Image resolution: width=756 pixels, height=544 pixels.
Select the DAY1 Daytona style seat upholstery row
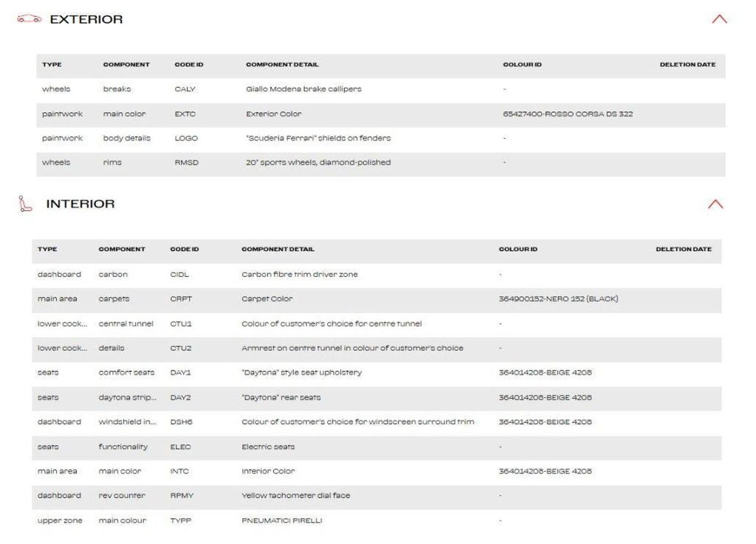(x=377, y=373)
